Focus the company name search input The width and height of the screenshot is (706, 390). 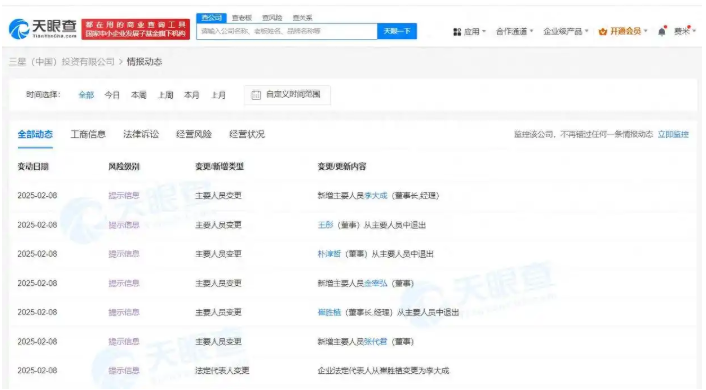pyautogui.click(x=287, y=31)
